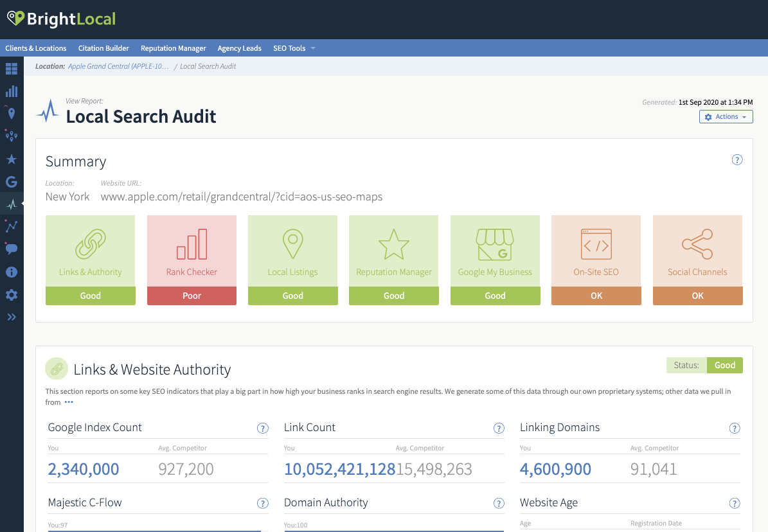Click the 4,600,900 Linking Domains value
The width and height of the screenshot is (768, 532).
pos(555,469)
